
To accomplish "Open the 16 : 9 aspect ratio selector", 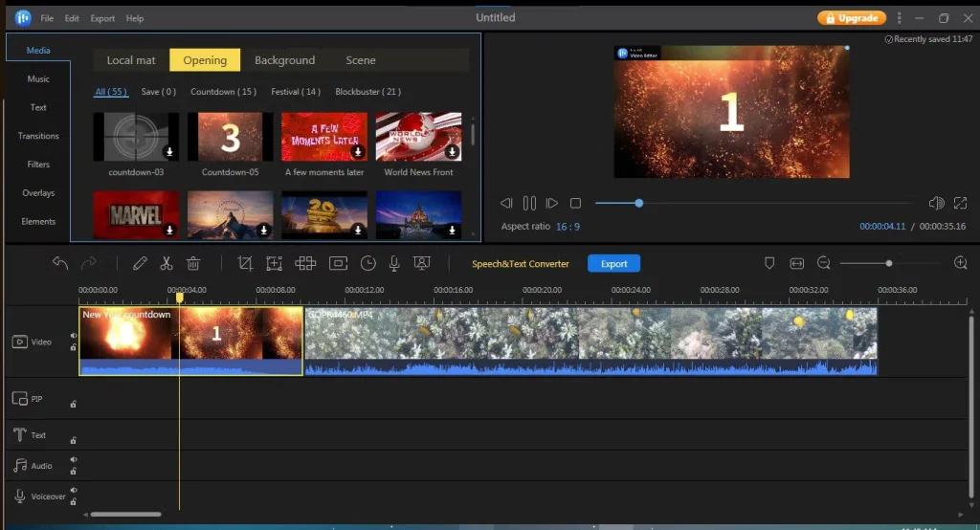I will click(x=568, y=227).
